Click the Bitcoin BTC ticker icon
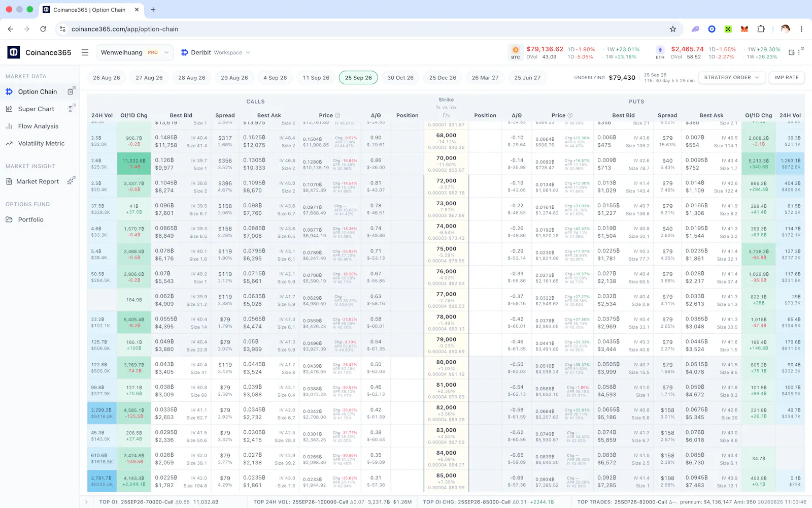Image resolution: width=812 pixels, height=508 pixels. (516, 50)
